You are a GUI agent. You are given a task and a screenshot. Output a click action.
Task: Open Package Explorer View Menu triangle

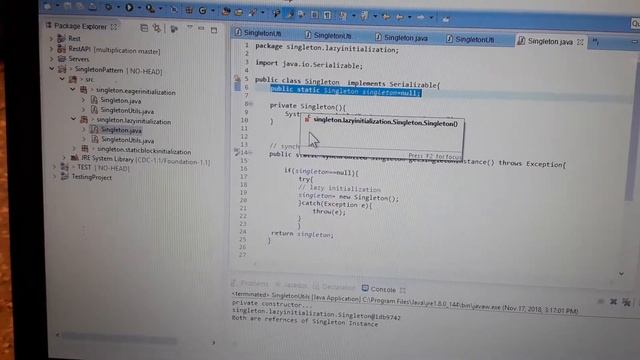[190, 27]
